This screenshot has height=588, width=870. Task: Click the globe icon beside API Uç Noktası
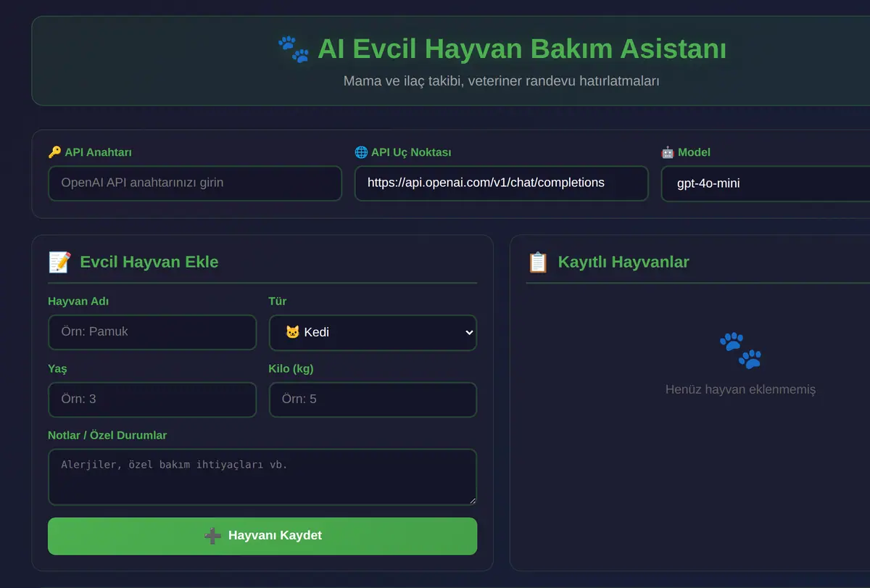click(x=361, y=152)
